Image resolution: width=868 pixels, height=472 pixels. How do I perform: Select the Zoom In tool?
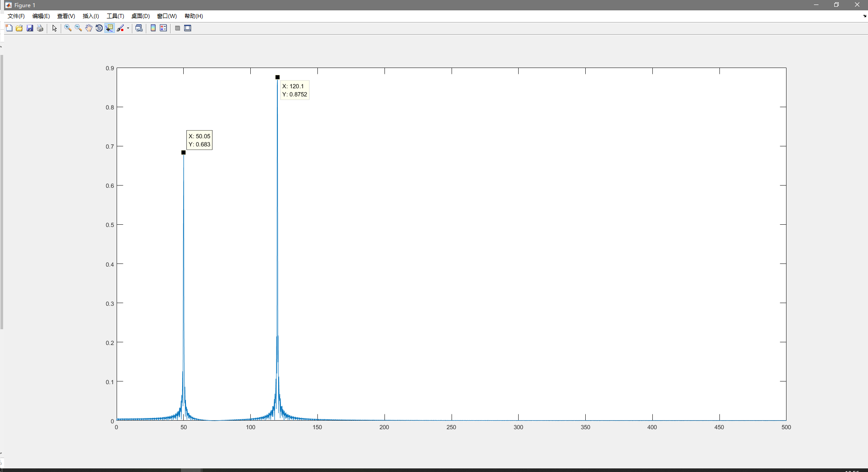point(68,28)
